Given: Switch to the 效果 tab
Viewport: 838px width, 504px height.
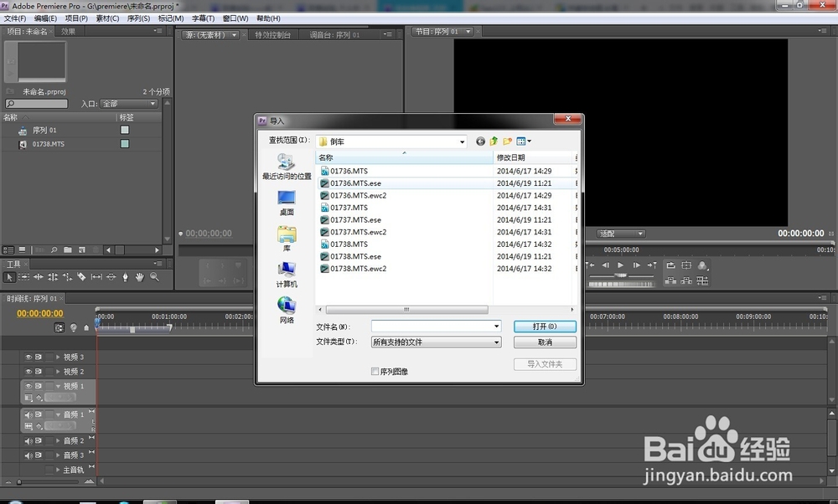Looking at the screenshot, I should tap(68, 32).
